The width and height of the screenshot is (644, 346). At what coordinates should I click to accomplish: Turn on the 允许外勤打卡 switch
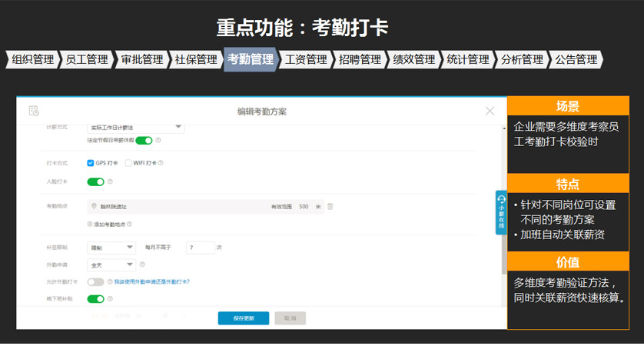click(95, 282)
